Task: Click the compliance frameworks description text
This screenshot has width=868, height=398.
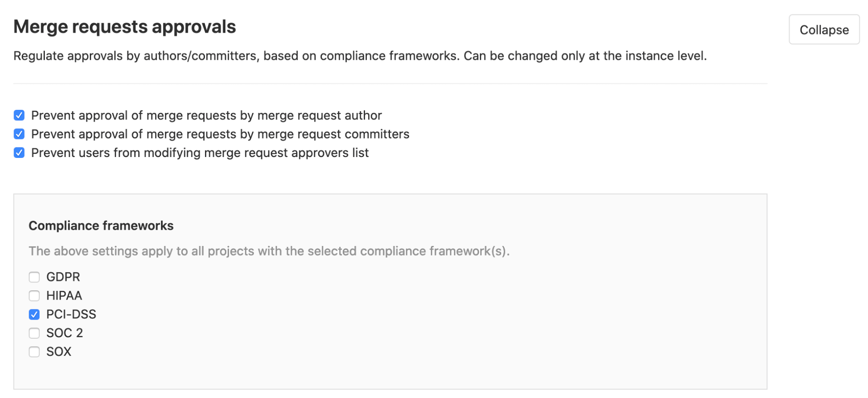Action: [269, 251]
